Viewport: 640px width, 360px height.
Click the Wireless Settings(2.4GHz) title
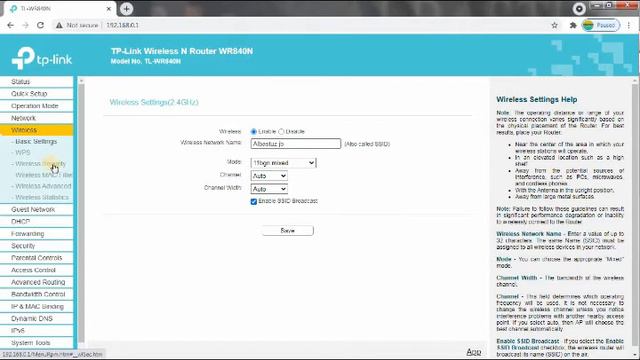click(x=154, y=102)
